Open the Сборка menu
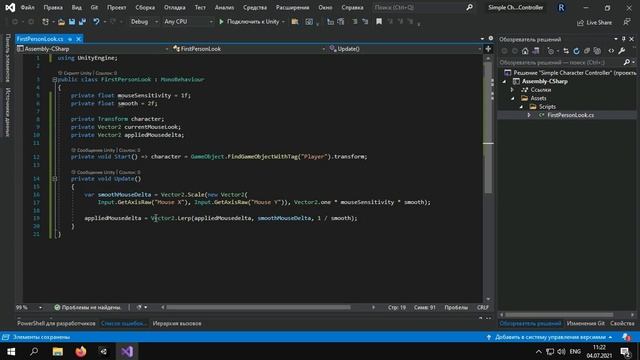The width and height of the screenshot is (640, 360). pos(145,7)
